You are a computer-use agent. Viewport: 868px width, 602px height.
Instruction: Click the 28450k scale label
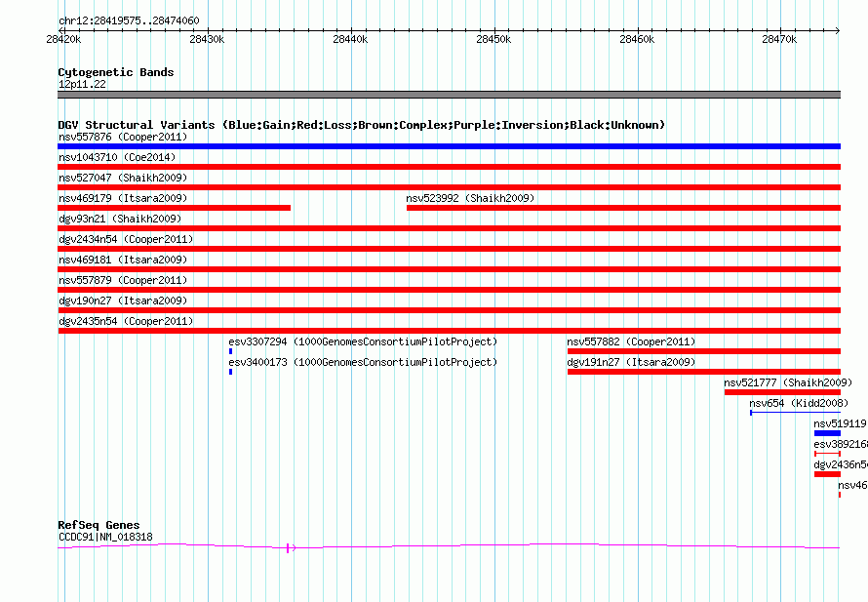493,39
